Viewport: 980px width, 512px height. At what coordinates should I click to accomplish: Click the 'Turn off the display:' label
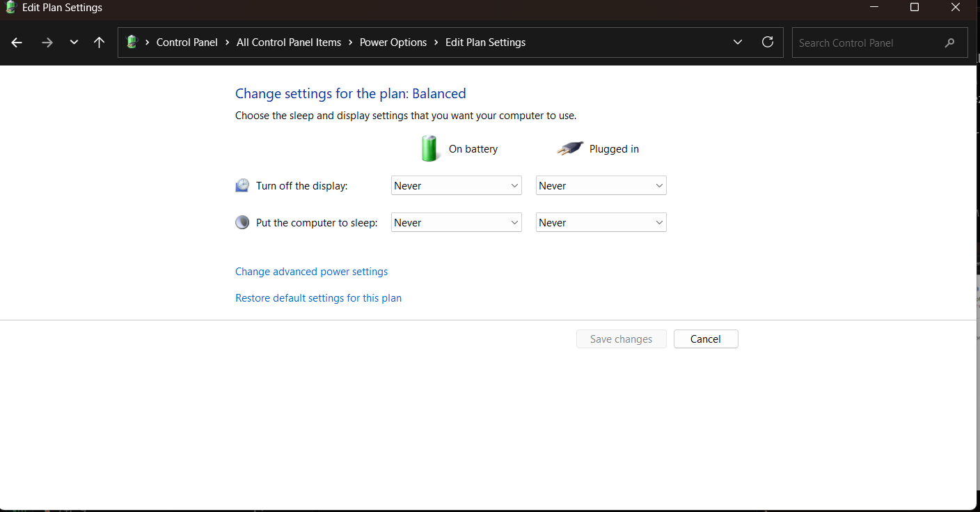click(302, 186)
